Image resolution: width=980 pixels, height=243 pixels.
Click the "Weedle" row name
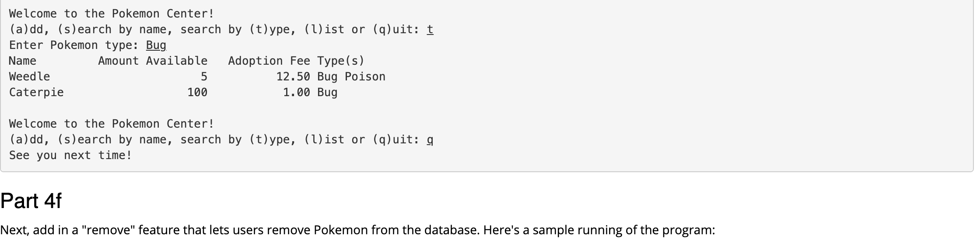[30, 77]
